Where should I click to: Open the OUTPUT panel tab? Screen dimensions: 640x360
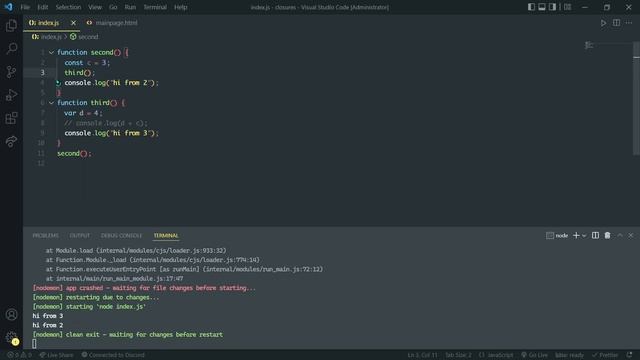pos(80,236)
